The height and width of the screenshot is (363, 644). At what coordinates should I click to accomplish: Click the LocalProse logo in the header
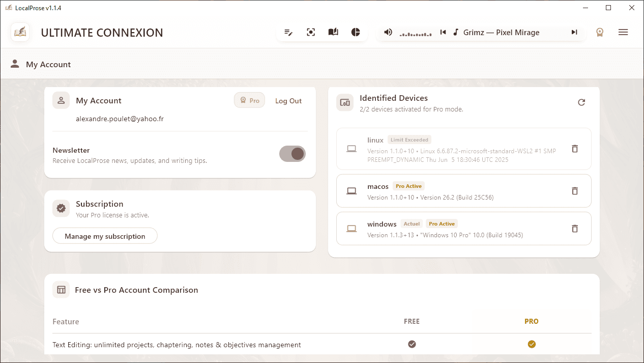pos(20,32)
